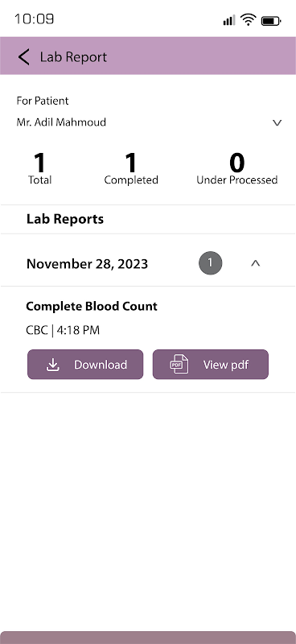Click the download tray icon
Screen dimensions: 296x644
(52, 365)
